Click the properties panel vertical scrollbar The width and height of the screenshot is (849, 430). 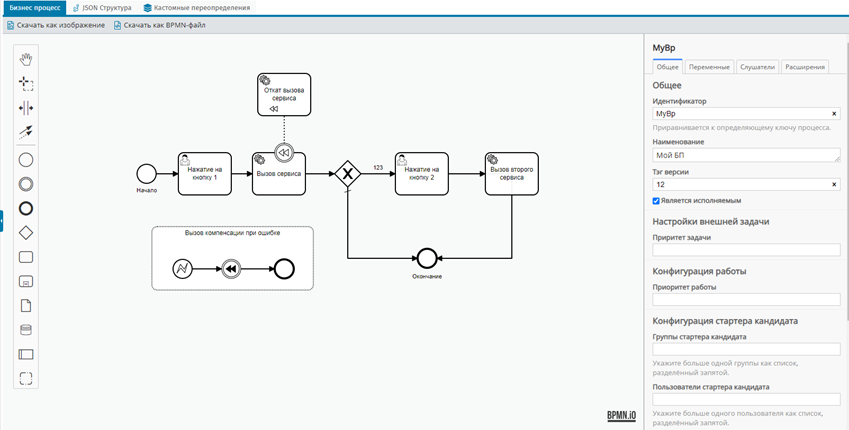847,179
